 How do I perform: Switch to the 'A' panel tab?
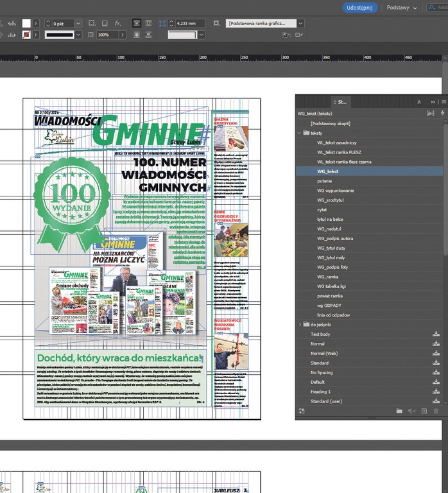(419, 101)
